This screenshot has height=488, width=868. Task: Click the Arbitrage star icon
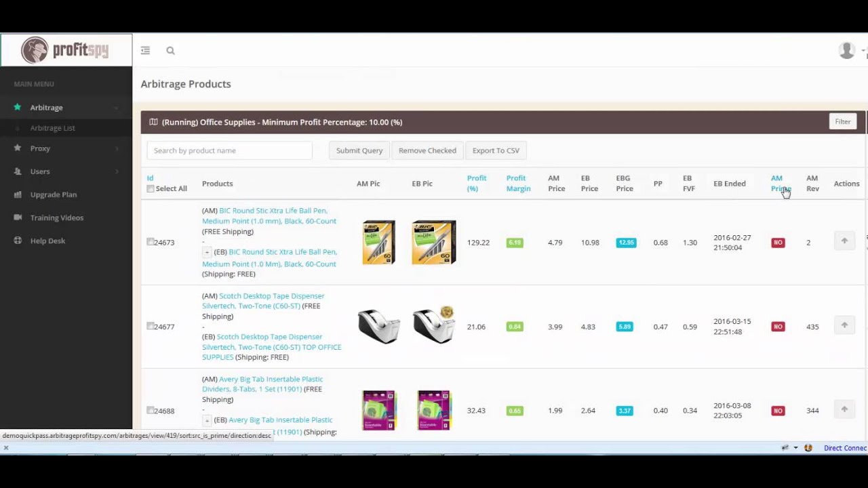(x=18, y=107)
